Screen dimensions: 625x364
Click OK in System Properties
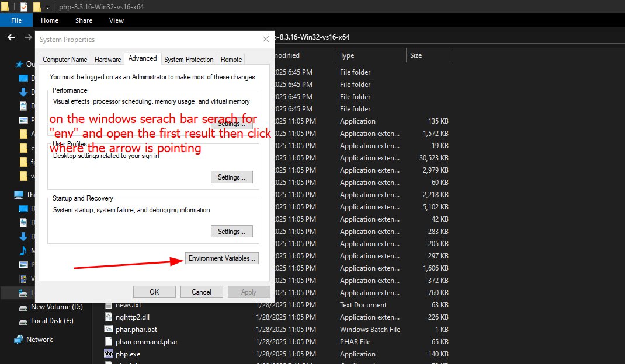click(154, 292)
